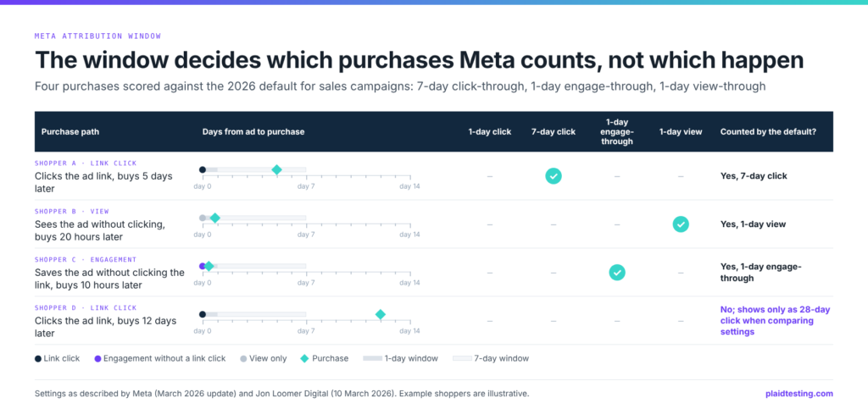Click 'Saves the ad without clicking the link' text
Viewport: 868px width, 420px height.
pyautogui.click(x=109, y=279)
